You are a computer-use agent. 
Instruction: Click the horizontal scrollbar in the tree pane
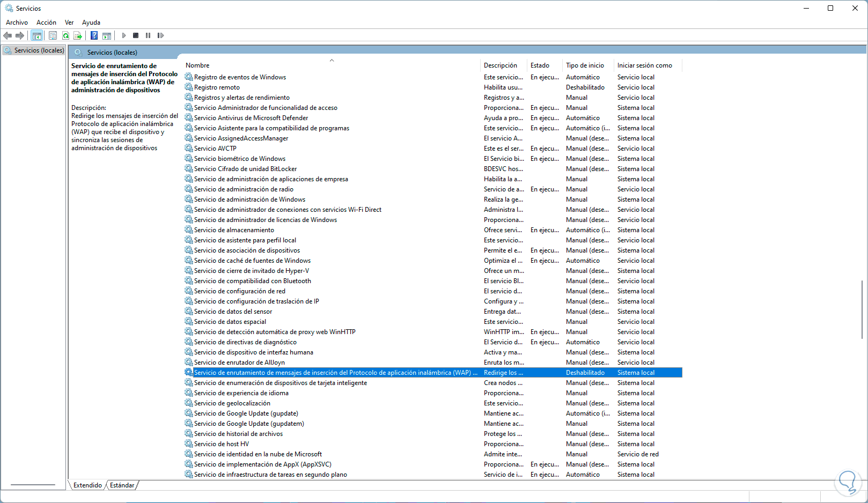tap(33, 485)
